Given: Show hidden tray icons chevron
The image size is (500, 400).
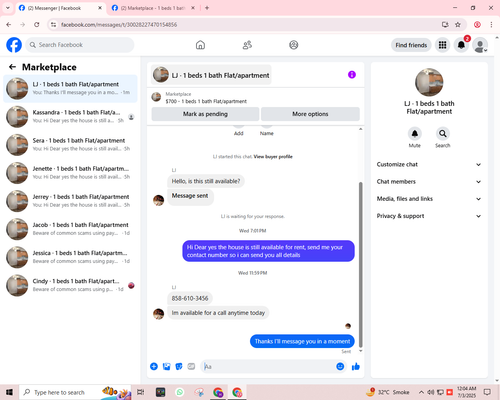Looking at the screenshot, I should click(421, 392).
